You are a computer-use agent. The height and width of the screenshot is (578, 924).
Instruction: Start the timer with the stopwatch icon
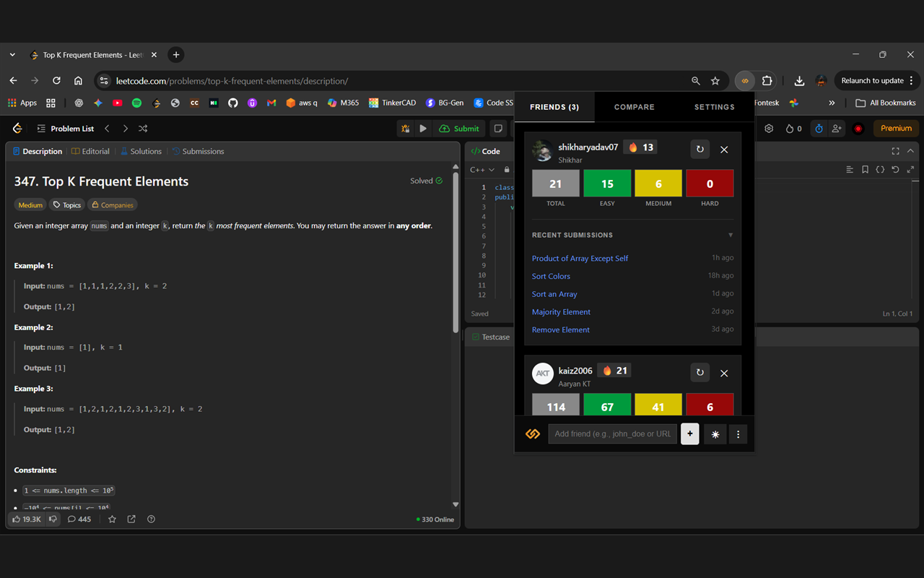[819, 128]
